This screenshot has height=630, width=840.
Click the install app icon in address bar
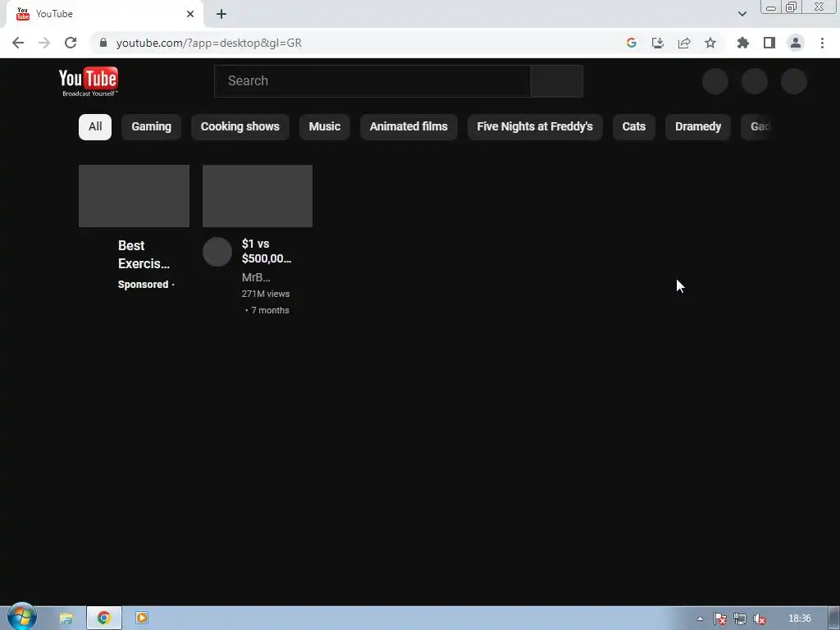point(657,43)
